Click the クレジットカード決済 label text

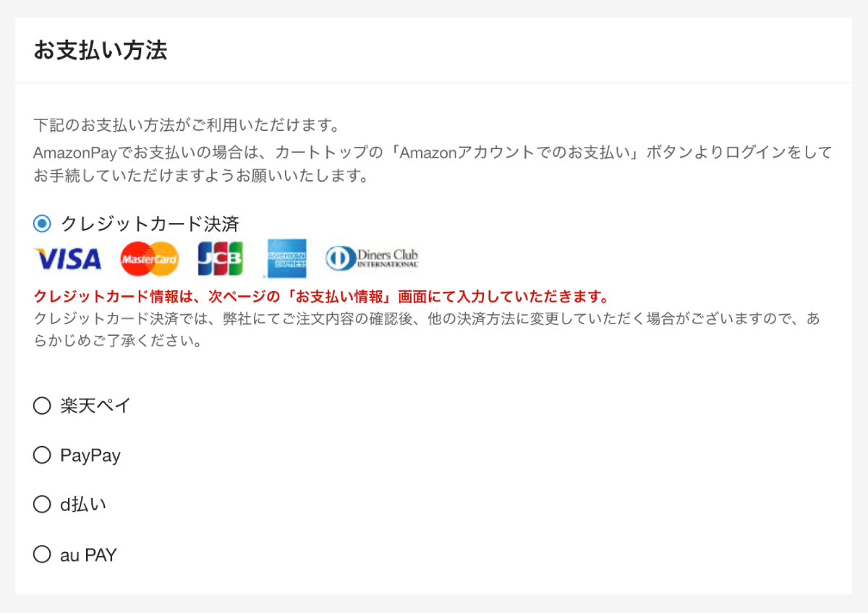click(150, 224)
